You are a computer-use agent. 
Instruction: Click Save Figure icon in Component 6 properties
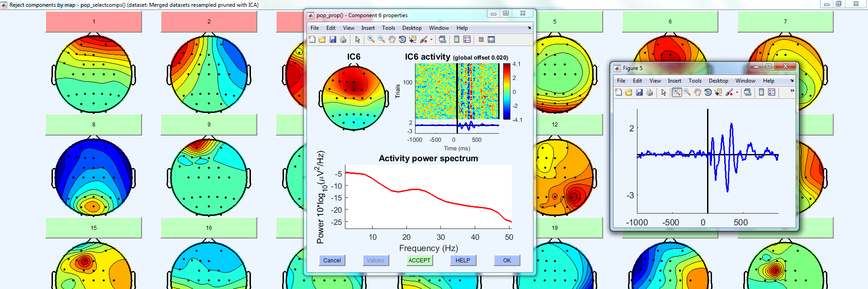(333, 40)
